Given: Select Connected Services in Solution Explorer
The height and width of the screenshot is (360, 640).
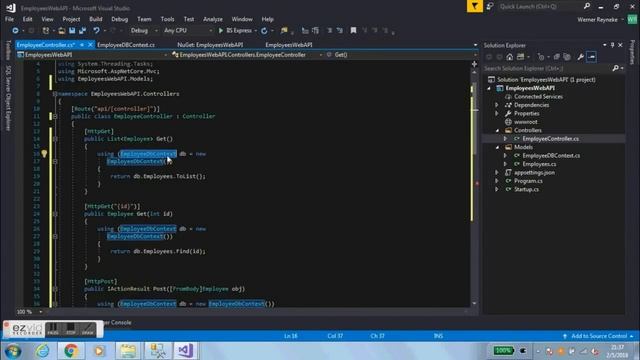Looking at the screenshot, I should (538, 97).
